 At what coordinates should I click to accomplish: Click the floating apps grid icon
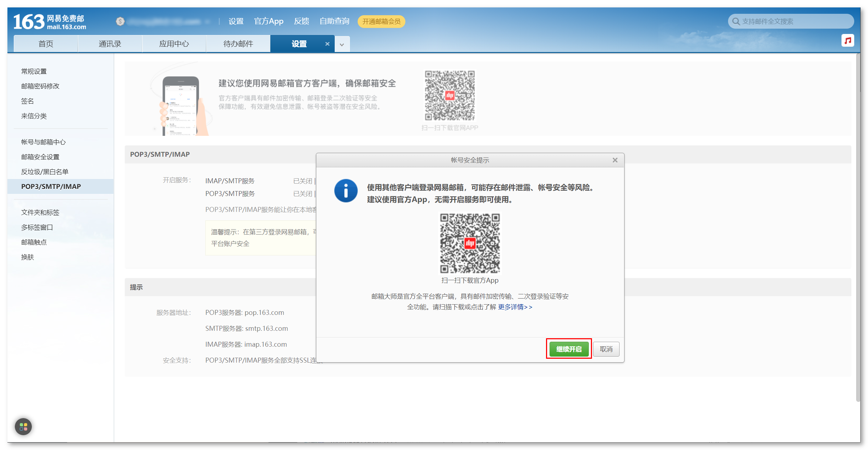(x=23, y=426)
